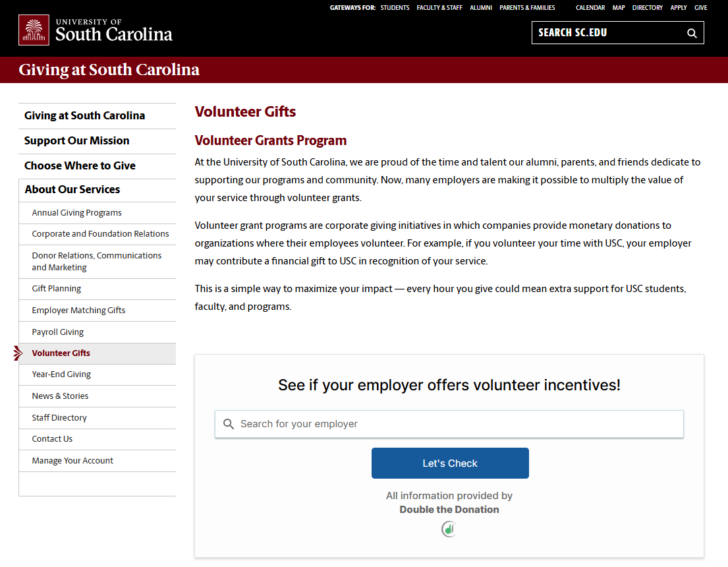Click the Giving at South Carolina banner title
Viewport: 728px width, 567px height.
click(x=109, y=70)
